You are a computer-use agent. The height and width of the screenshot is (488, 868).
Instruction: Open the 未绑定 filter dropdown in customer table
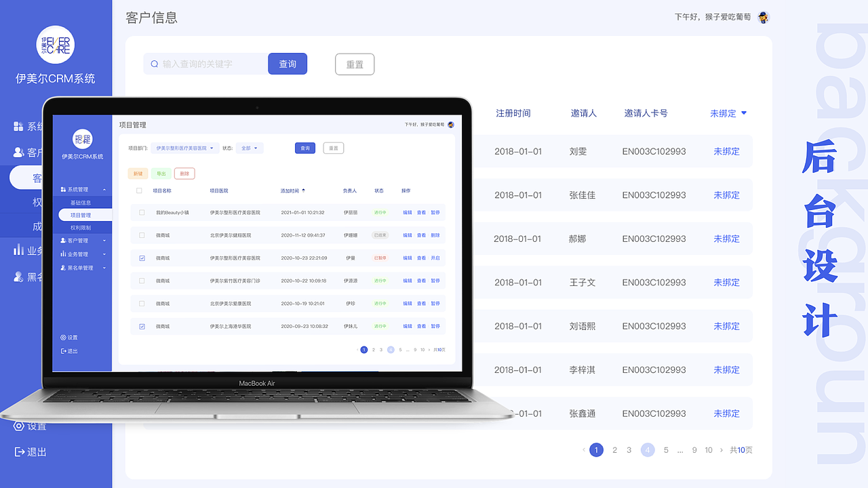(728, 113)
